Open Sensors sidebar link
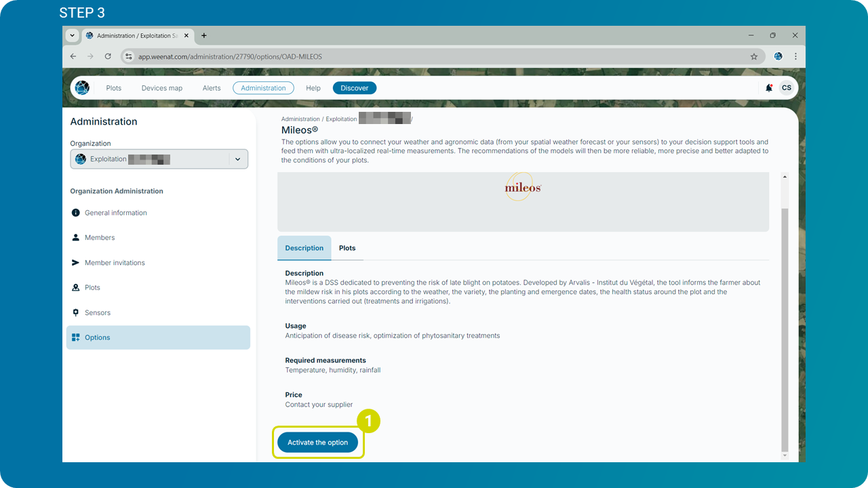The width and height of the screenshot is (868, 488). 98,313
